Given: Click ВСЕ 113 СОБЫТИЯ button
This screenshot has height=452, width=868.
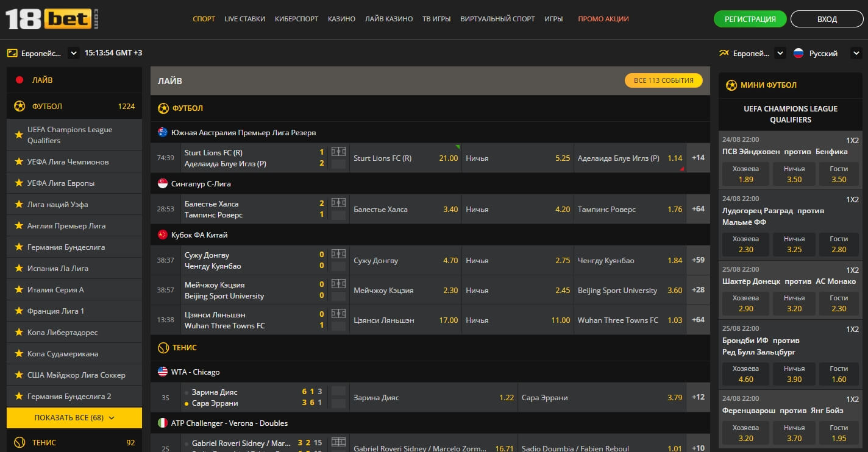Looking at the screenshot, I should [x=663, y=80].
